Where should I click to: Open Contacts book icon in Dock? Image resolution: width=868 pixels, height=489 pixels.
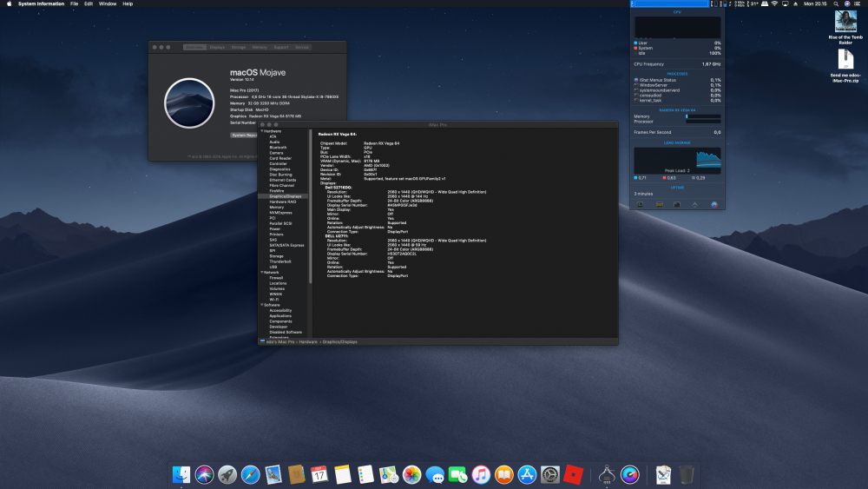[x=297, y=474]
